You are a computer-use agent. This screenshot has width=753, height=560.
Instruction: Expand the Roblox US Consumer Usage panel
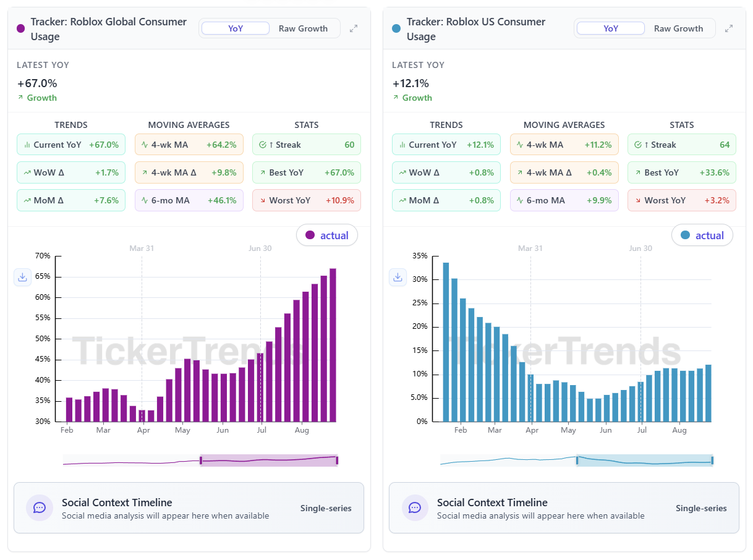click(729, 28)
